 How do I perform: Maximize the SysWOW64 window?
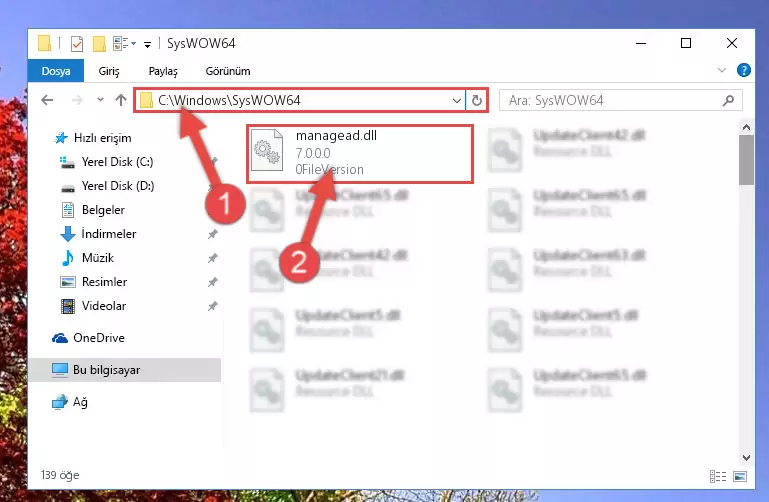point(686,43)
